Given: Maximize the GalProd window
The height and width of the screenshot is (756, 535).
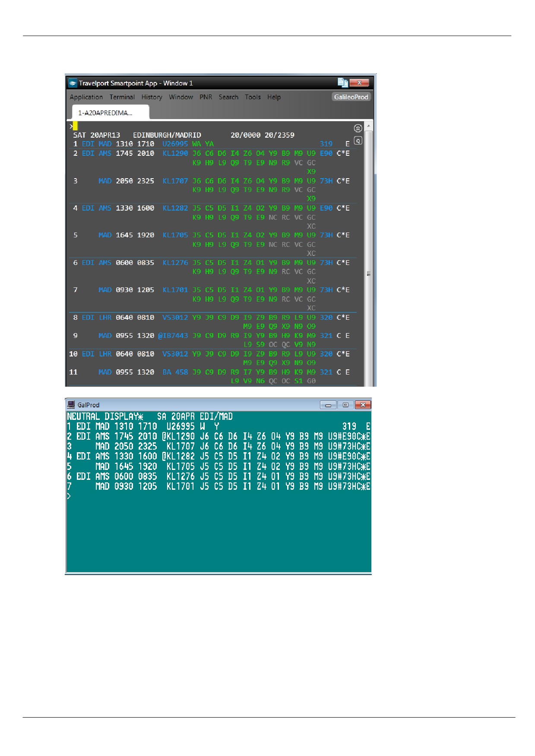Looking at the screenshot, I should [x=345, y=405].
